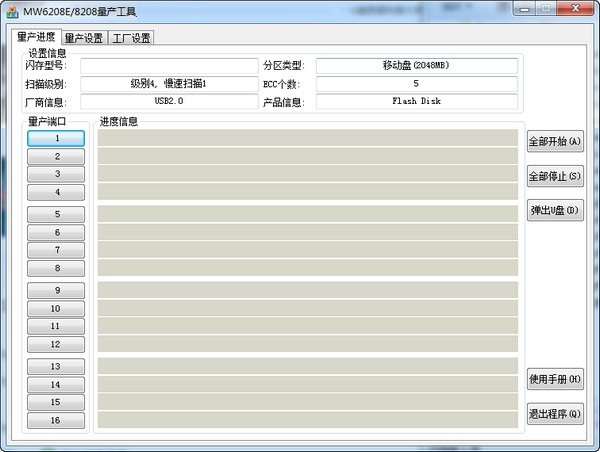This screenshot has height=452, width=600.
Task: Click the 分区类型 field showing 移动盘(2048MB)
Action: (416, 66)
